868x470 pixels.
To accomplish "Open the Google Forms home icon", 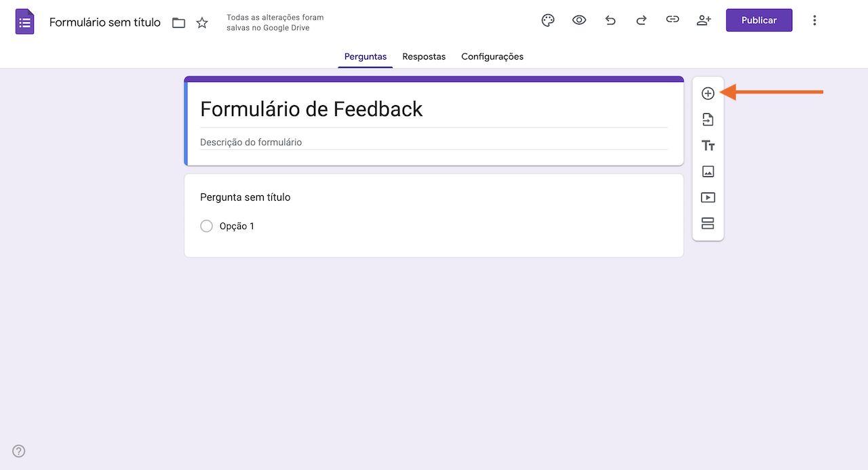I will pyautogui.click(x=24, y=21).
